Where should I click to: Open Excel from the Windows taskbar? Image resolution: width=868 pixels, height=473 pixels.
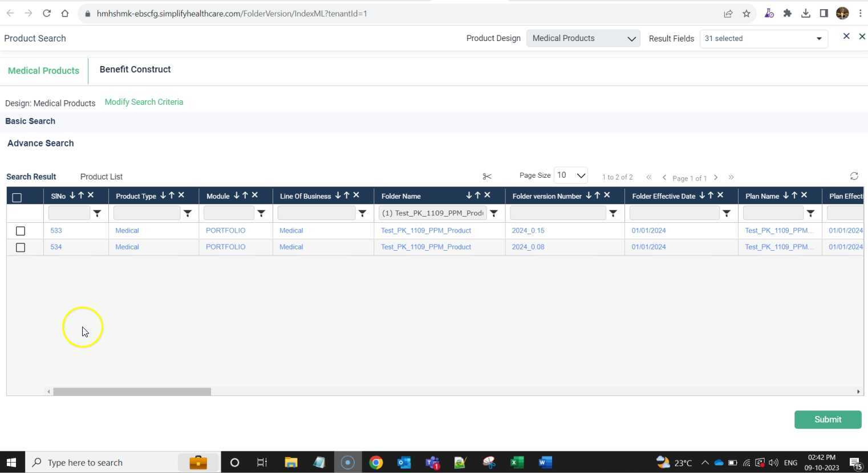click(x=517, y=462)
